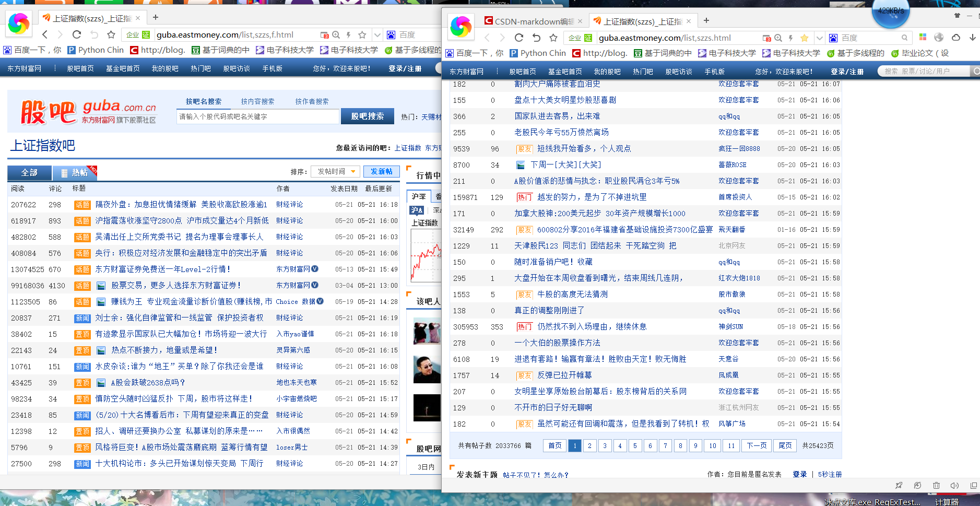Switch to 按内容搜索 search tab
The height and width of the screenshot is (506, 980).
pos(257,101)
